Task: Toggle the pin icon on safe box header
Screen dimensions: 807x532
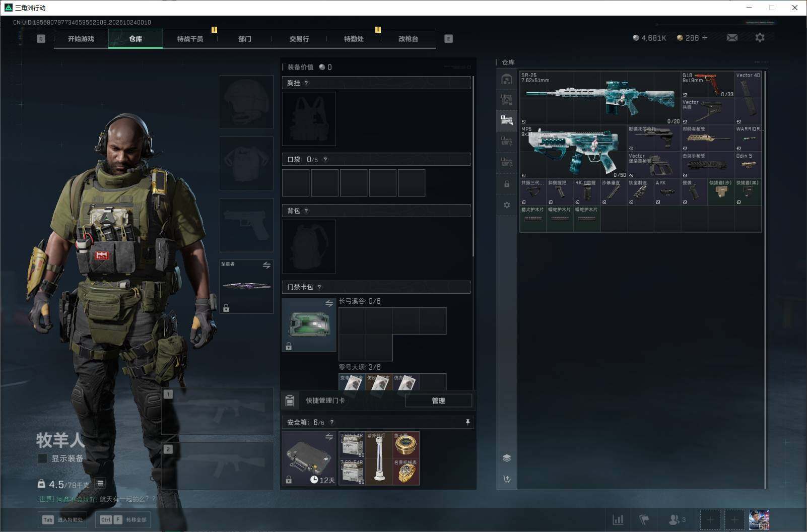Action: pyautogui.click(x=467, y=422)
